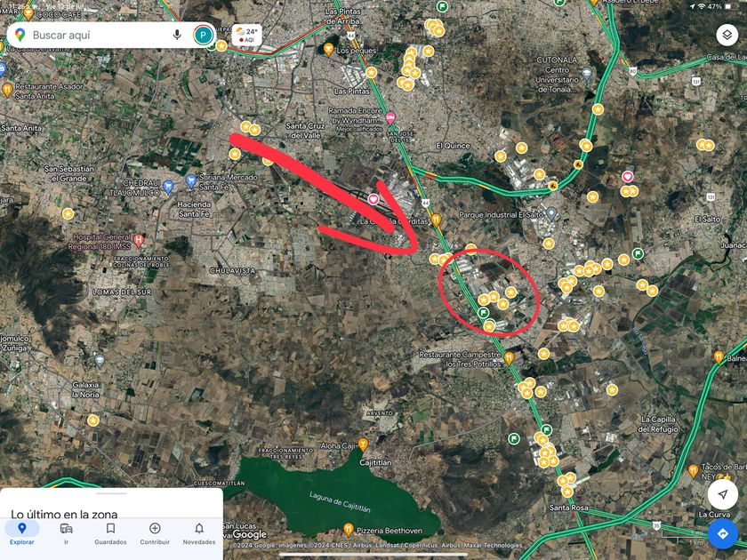Tap the CHULAVISTA neighborhood label
747x560 pixels.
[x=233, y=270]
